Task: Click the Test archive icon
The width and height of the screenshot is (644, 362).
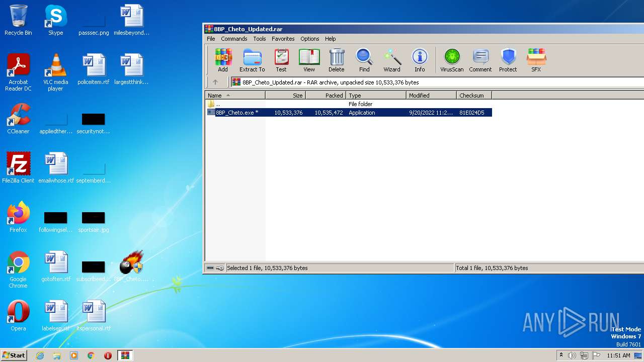Action: coord(281,60)
